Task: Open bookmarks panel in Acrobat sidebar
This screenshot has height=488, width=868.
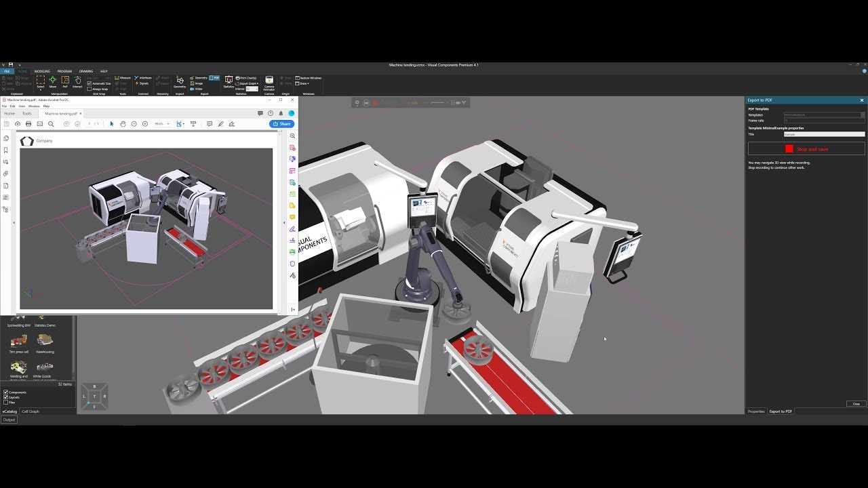Action: click(6, 150)
